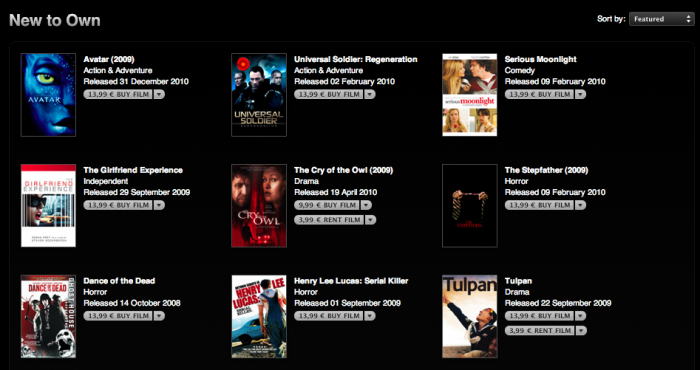Rent The Cry of the Owl for 3,99 €

point(329,220)
